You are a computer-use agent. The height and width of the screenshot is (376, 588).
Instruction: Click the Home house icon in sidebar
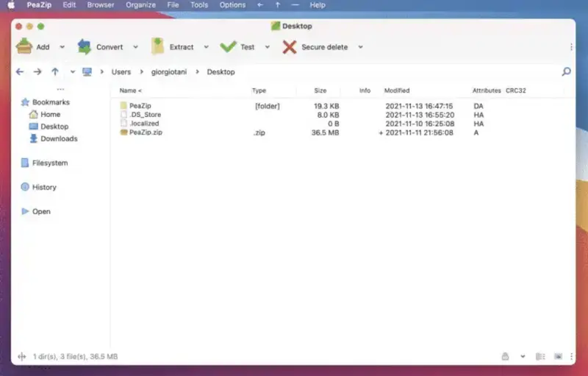tap(33, 114)
